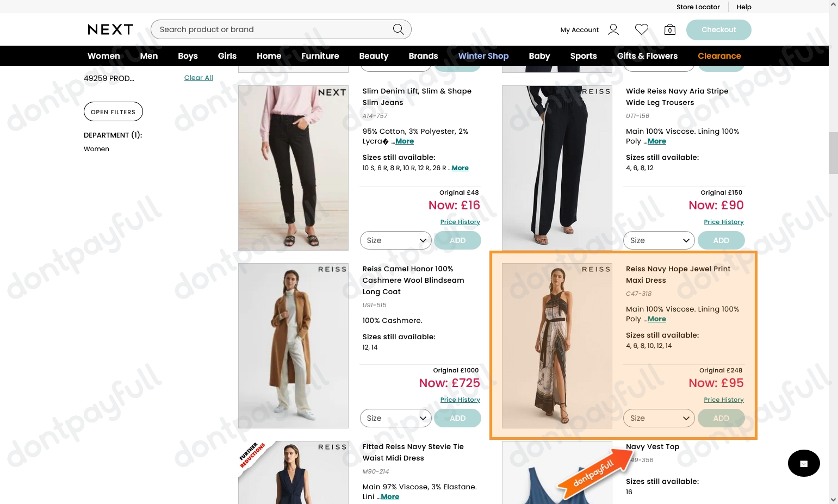This screenshot has width=838, height=504.
Task: Open the Brands menu
Action: coord(423,56)
